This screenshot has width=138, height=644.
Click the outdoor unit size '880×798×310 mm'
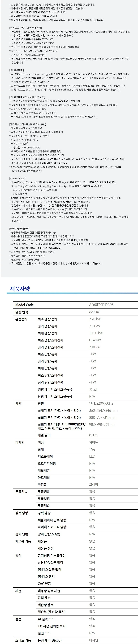tap(103, 417)
